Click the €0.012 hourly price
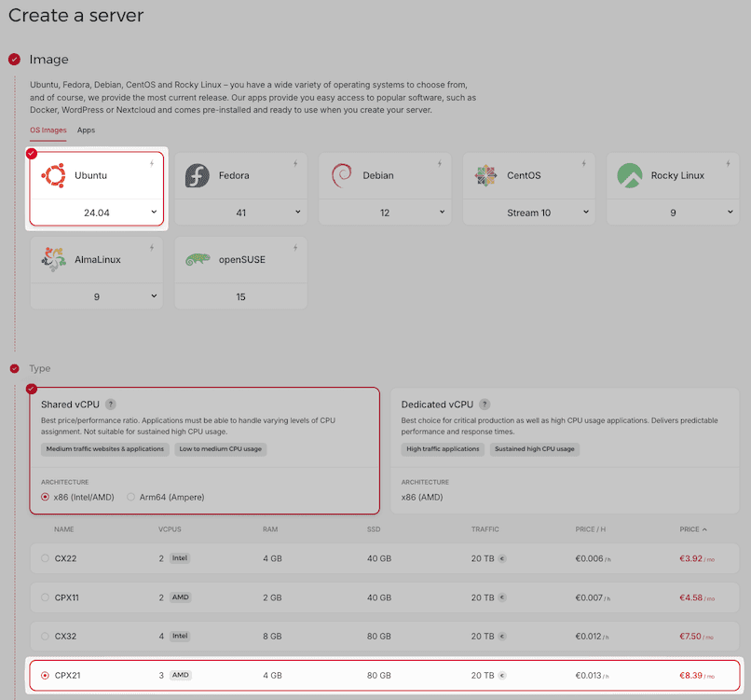 [592, 637]
